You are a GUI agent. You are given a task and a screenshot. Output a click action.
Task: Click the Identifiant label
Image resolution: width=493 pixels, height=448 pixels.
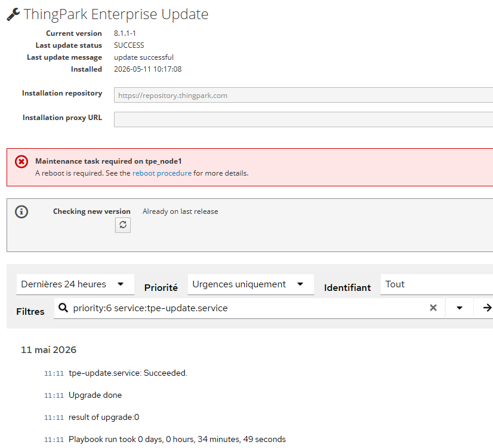tap(347, 287)
